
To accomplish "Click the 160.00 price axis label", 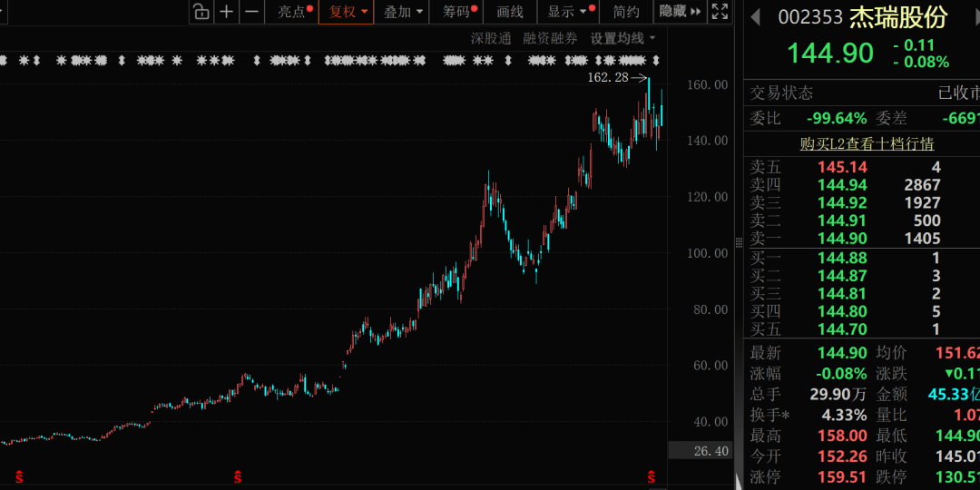I will [x=708, y=84].
